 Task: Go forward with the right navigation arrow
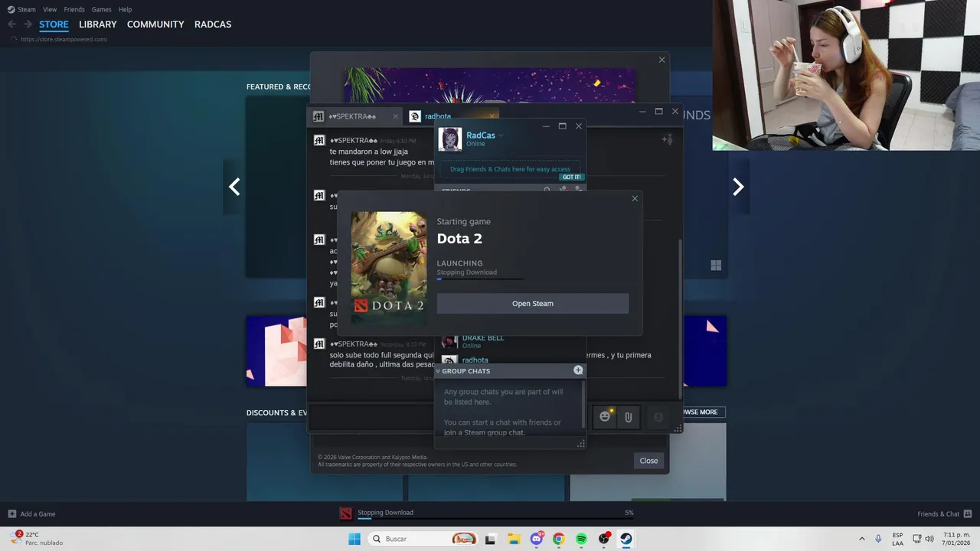(28, 24)
